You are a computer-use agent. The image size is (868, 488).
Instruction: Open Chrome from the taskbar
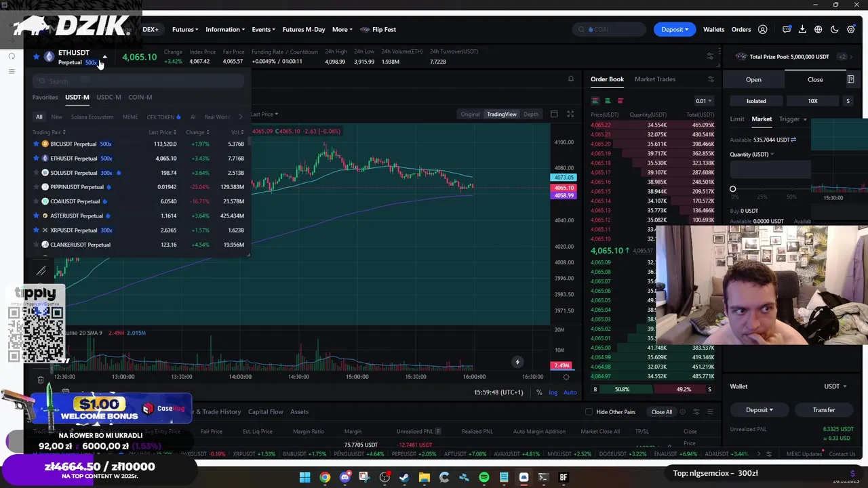click(325, 477)
